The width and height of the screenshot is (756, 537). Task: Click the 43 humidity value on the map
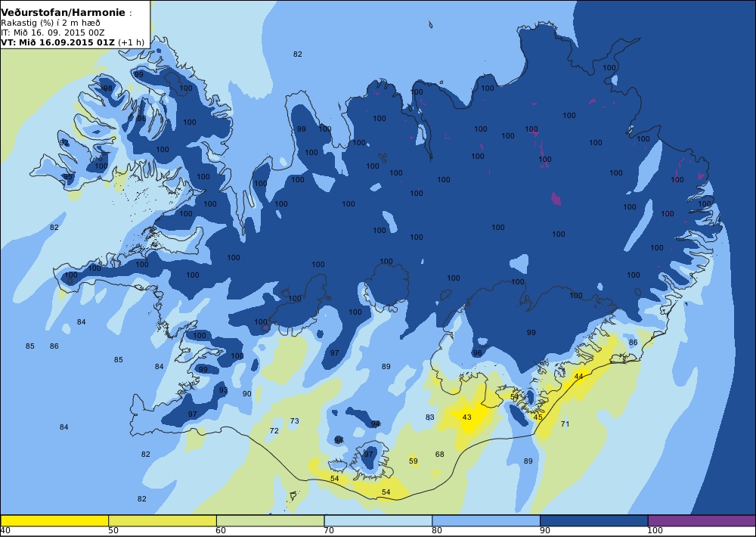(x=466, y=417)
